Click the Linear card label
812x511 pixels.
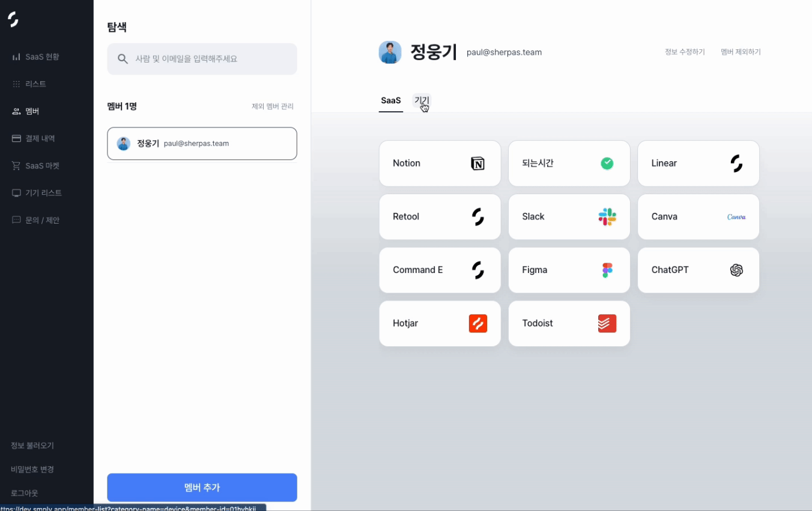pos(664,164)
